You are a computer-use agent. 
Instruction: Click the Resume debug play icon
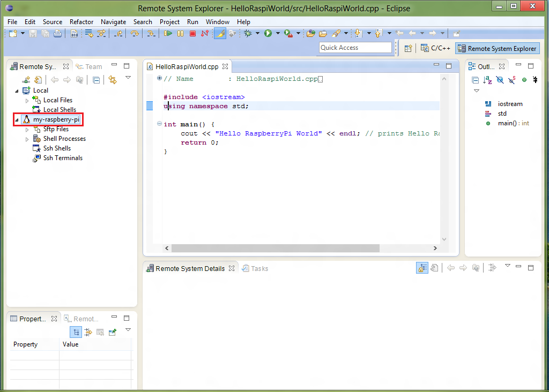tap(168, 34)
